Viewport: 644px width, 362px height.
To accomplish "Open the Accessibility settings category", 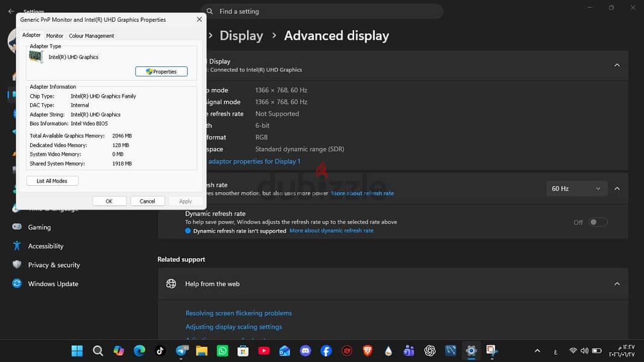I will pos(46,246).
